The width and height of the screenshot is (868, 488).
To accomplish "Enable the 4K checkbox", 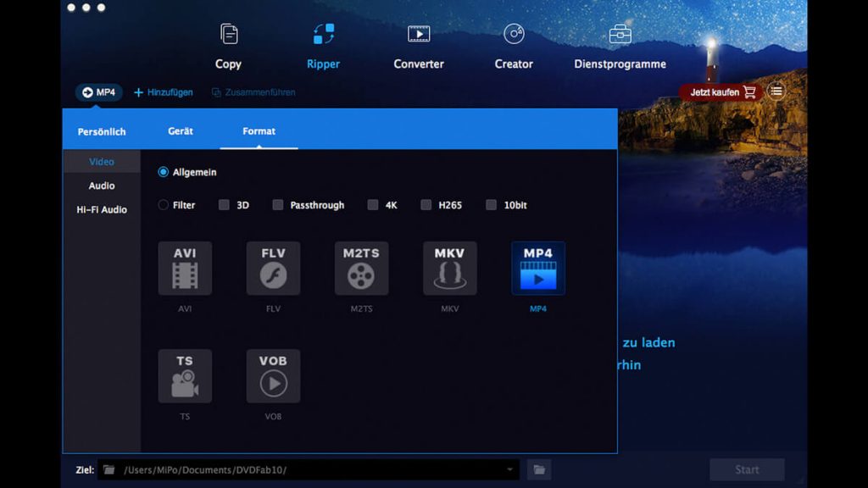I will [x=373, y=205].
